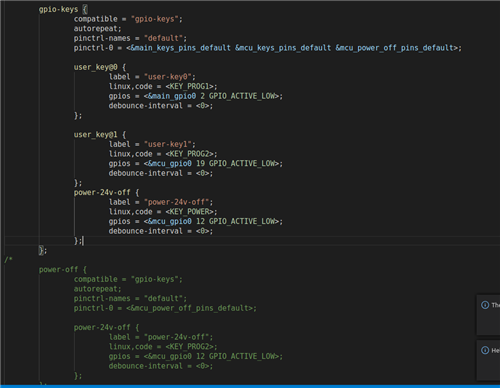The image size is (500, 388).
Task: Click the commented 'power-off {' node name
Action: point(63,269)
